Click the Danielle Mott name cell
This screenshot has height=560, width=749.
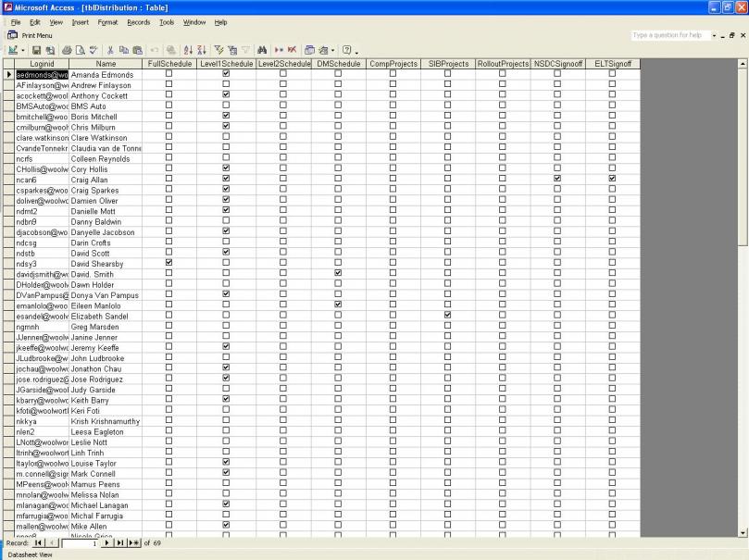(x=106, y=211)
